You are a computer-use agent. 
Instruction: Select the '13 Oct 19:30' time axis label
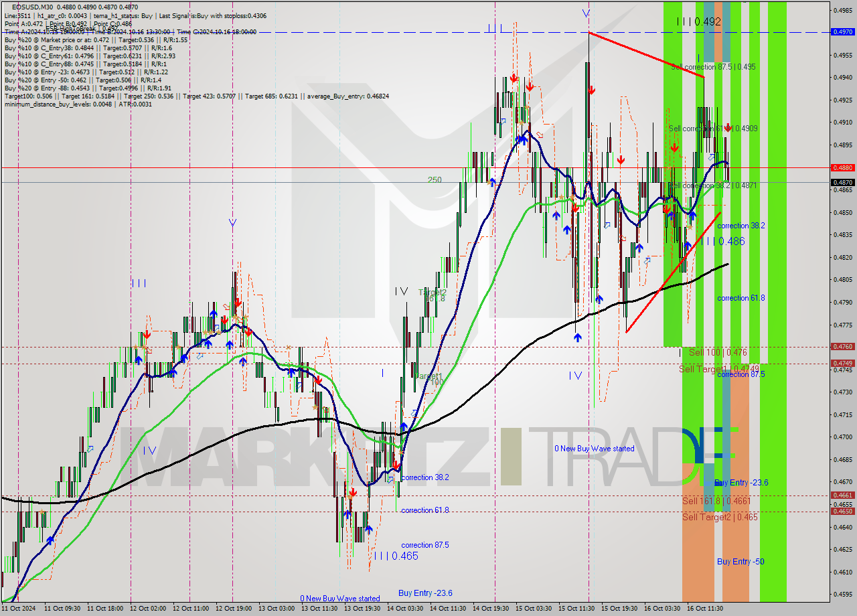(x=362, y=609)
